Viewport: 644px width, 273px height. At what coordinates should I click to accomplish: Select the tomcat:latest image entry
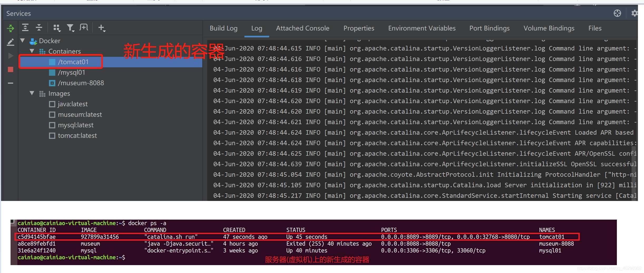click(77, 135)
